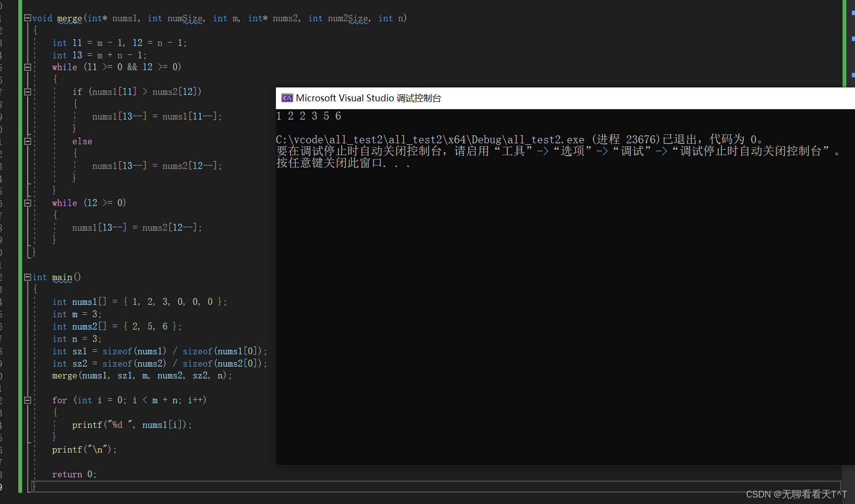Click the 'int n = 3;' line
The width and height of the screenshot is (855, 504).
(x=77, y=338)
